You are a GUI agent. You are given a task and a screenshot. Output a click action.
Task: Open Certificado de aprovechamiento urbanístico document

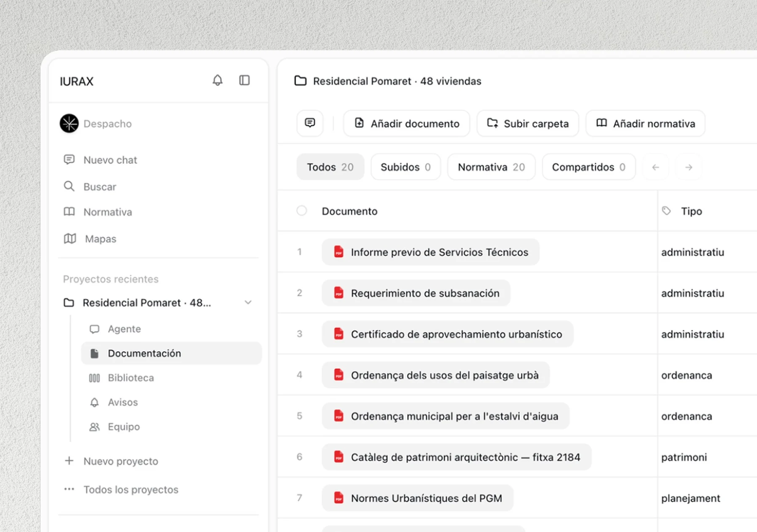pos(447,334)
